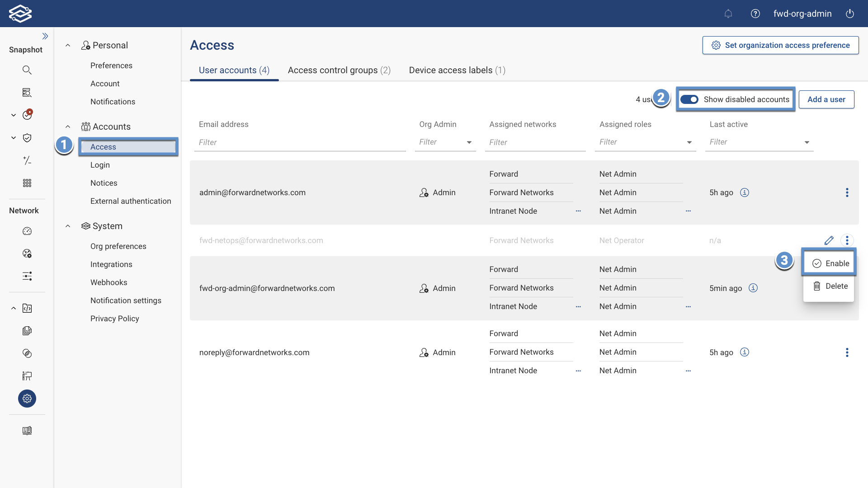Screen dimensions: 868x488
Task: Open the network dashboard gauge icon
Action: pyautogui.click(x=27, y=231)
